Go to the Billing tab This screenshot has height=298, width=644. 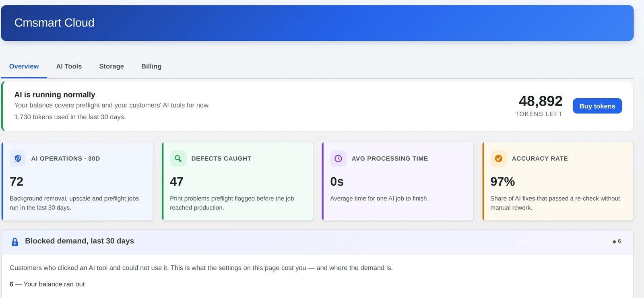click(151, 66)
